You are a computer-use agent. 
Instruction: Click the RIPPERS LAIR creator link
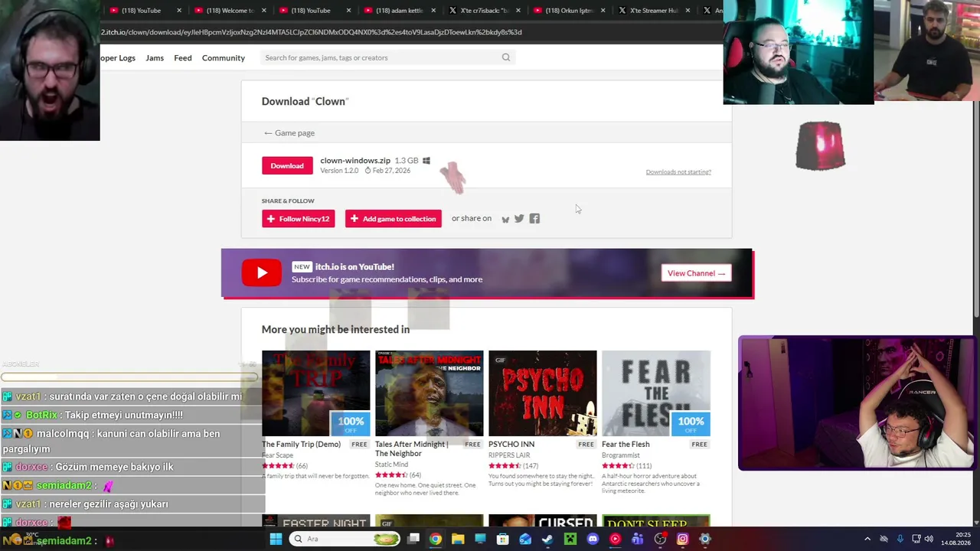pos(509,455)
